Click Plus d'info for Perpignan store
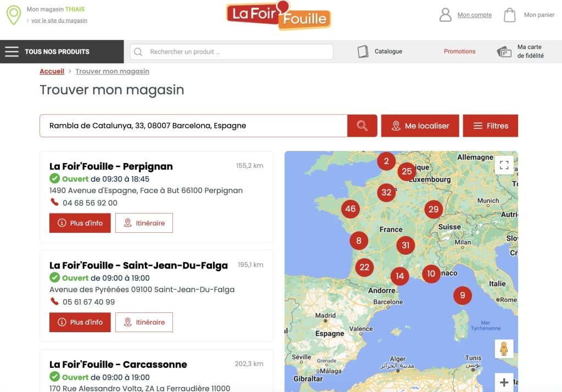Screen dimensions: 562x392 tap(80, 223)
